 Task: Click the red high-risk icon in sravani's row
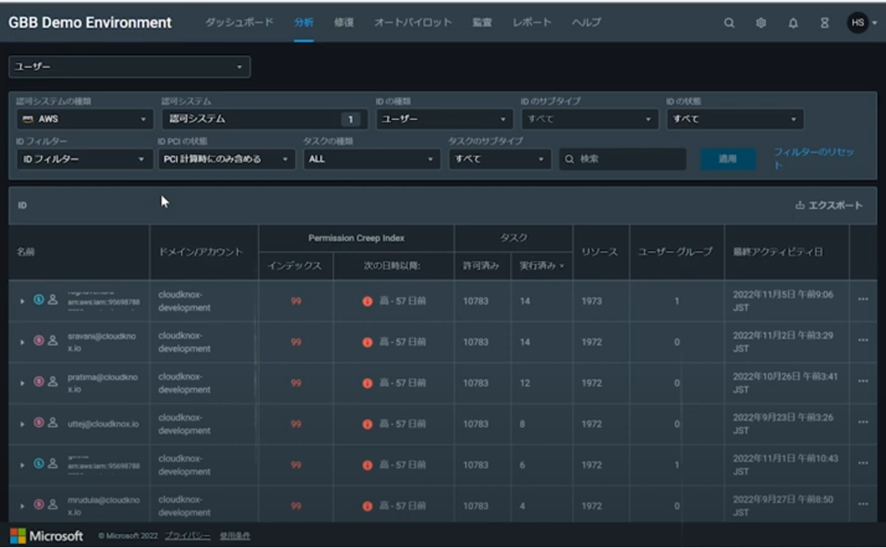point(367,342)
